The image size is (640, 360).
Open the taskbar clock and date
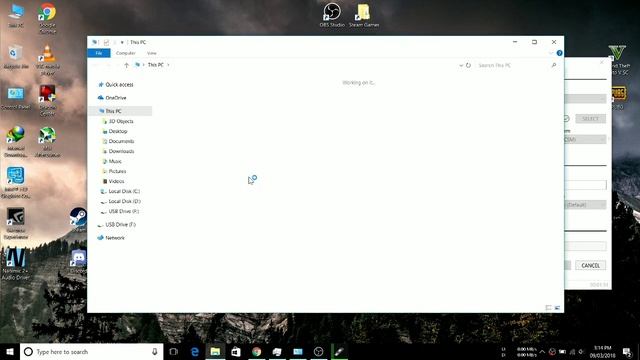[x=602, y=351]
